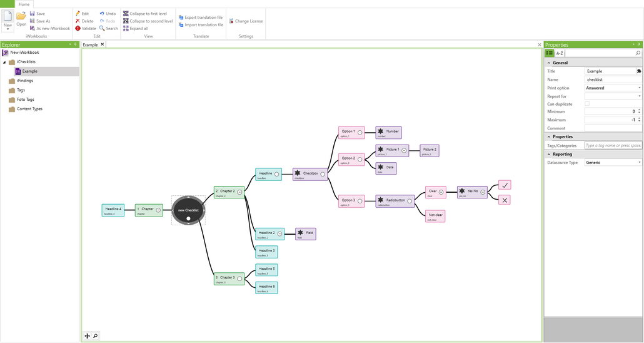This screenshot has height=343, width=644.
Task: Select the categorized view icon in Properties
Action: pyautogui.click(x=550, y=54)
